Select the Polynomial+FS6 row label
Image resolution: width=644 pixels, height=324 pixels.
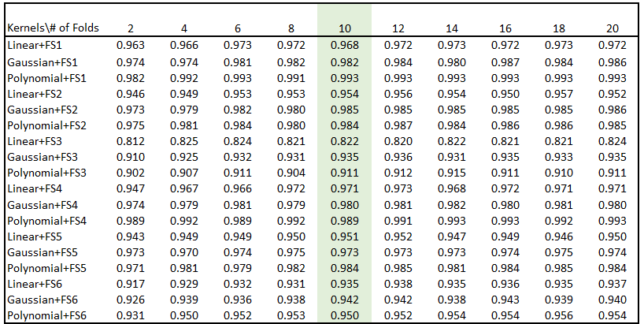pyautogui.click(x=46, y=316)
